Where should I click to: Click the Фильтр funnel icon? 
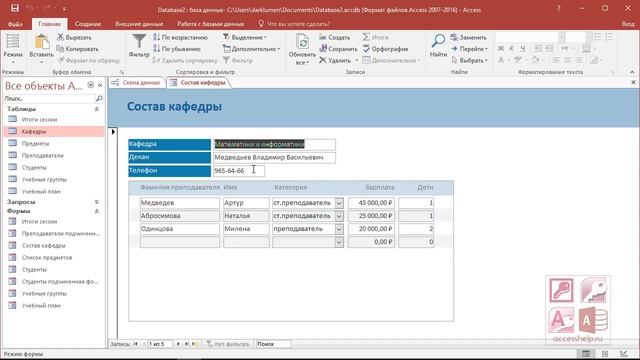139,41
